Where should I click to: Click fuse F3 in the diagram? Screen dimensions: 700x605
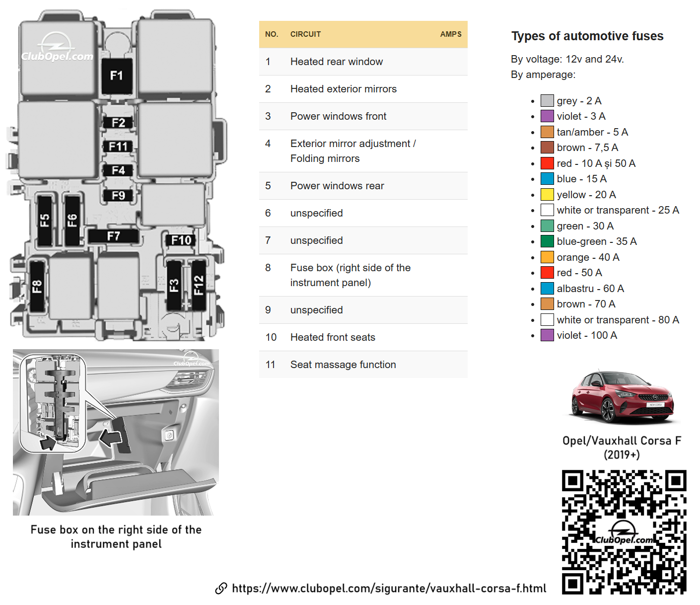(174, 285)
